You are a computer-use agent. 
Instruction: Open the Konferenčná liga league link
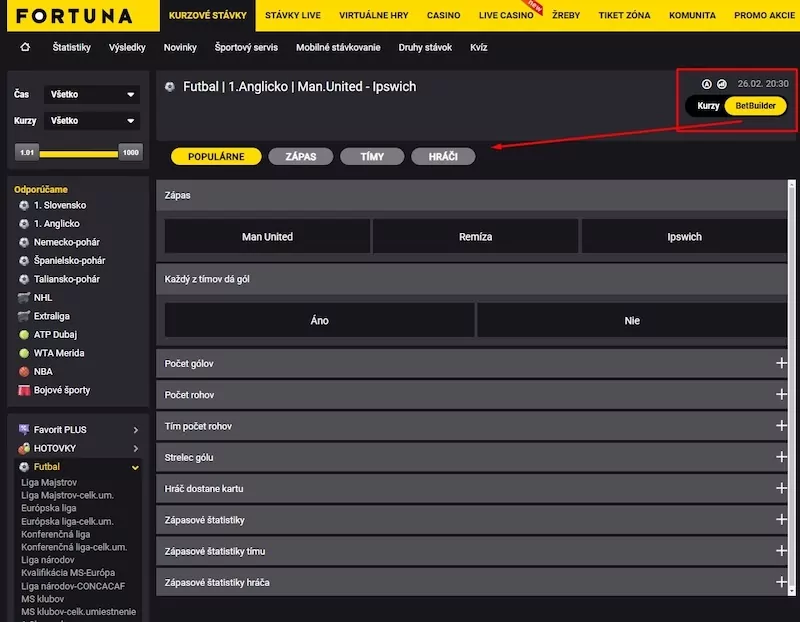56,534
